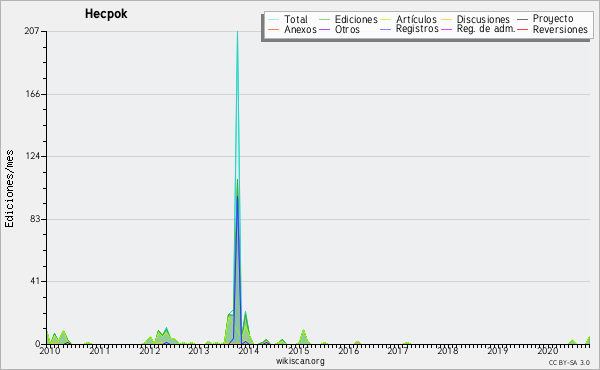
Task: Click the Ediciones/mes axis label
Action: (9, 189)
